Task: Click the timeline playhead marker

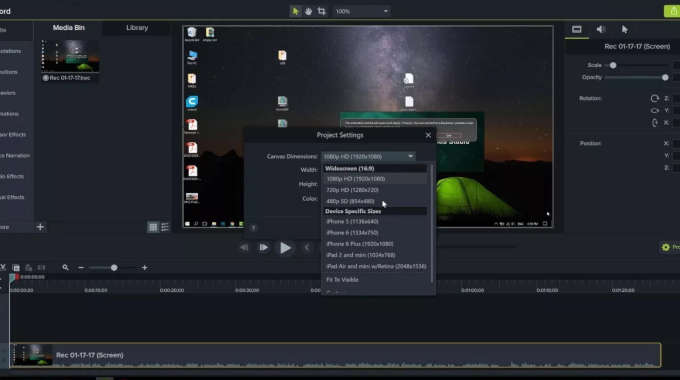Action: pos(13,277)
